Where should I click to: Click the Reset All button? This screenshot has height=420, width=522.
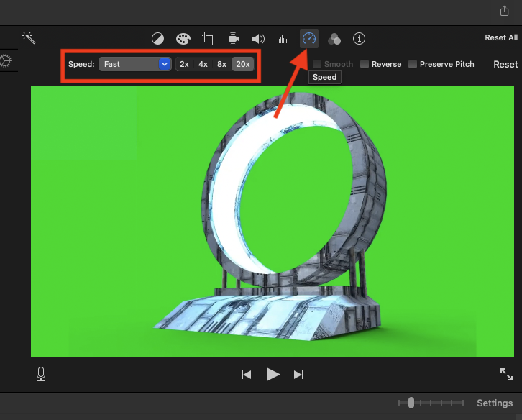tap(500, 37)
